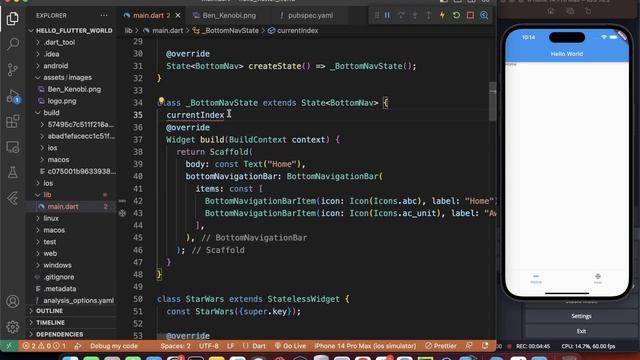Screen dimensions: 640x360
Task: Close the main.dart editor tab
Action: click(x=178, y=16)
